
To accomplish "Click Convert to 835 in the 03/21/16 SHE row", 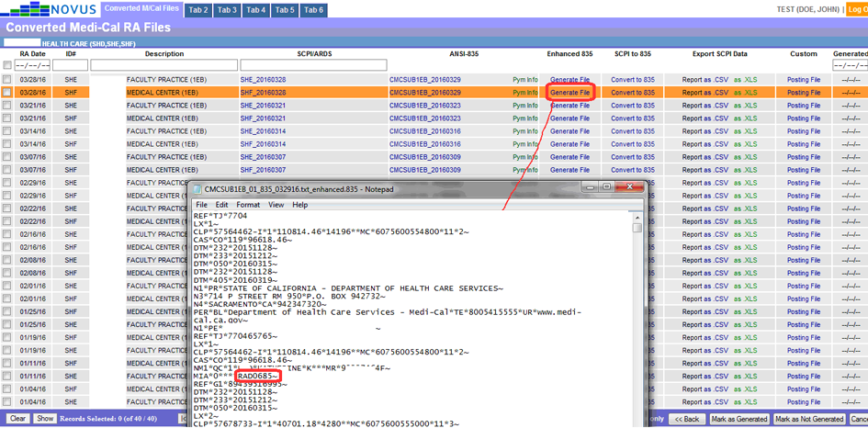I will [x=633, y=106].
